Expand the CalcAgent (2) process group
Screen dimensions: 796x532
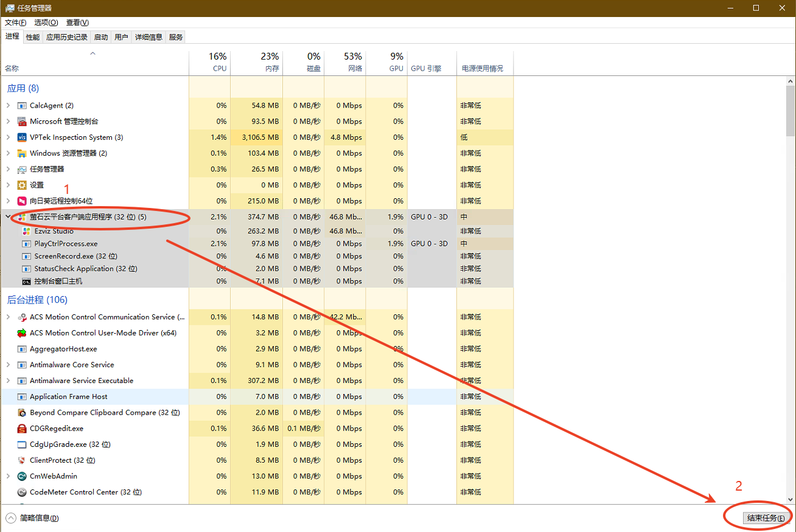(x=8, y=106)
